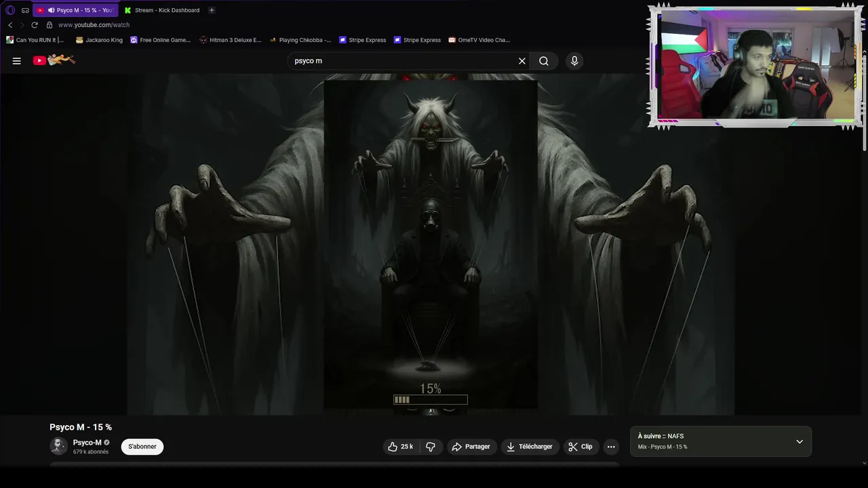Reload the current page
Screen dimensions: 868x488
click(35, 25)
